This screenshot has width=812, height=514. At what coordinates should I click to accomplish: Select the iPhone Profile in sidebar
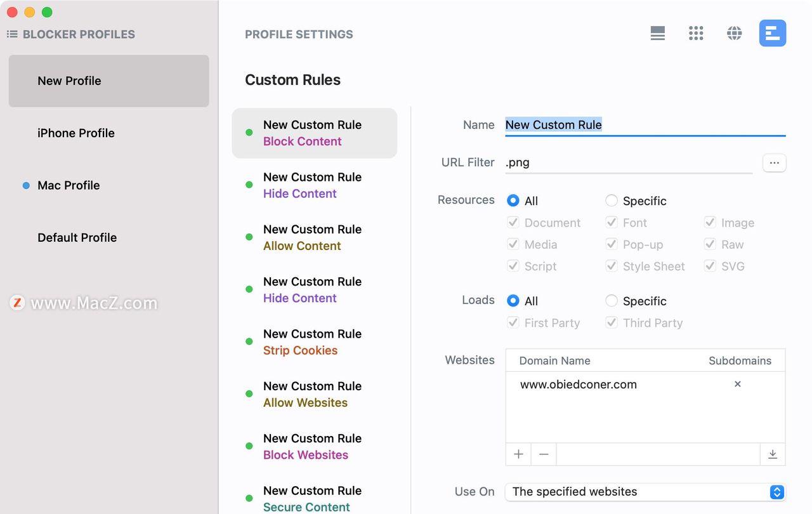pyautogui.click(x=76, y=133)
